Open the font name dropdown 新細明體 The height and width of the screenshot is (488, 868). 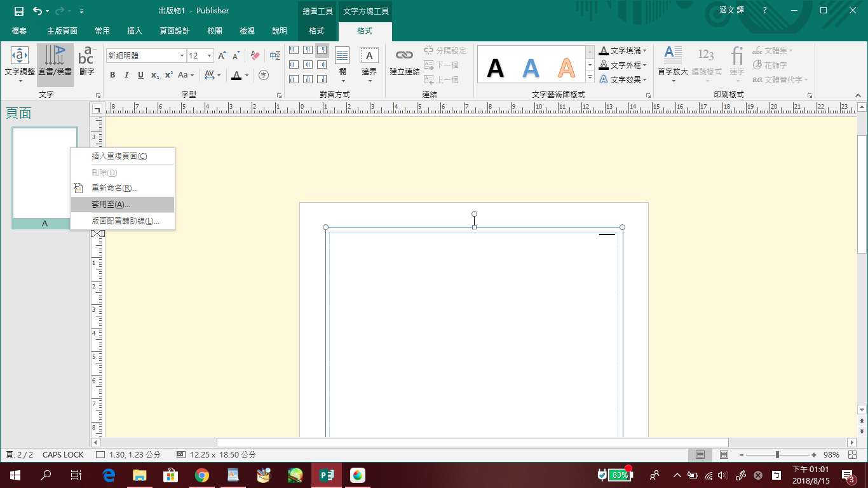tap(182, 56)
